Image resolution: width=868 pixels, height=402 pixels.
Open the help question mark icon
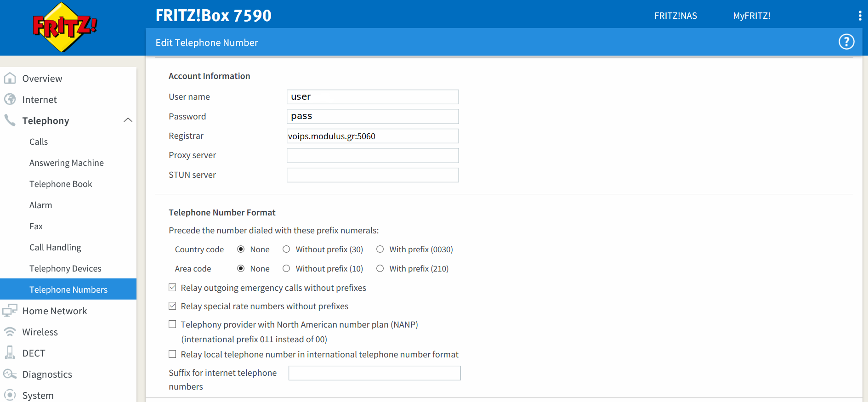[x=846, y=42]
